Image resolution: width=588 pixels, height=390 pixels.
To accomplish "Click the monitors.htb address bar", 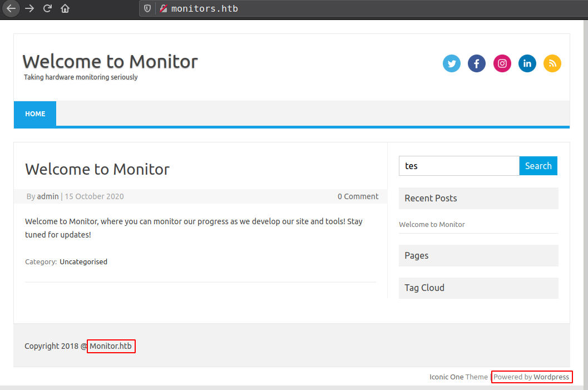I will tap(334, 8).
